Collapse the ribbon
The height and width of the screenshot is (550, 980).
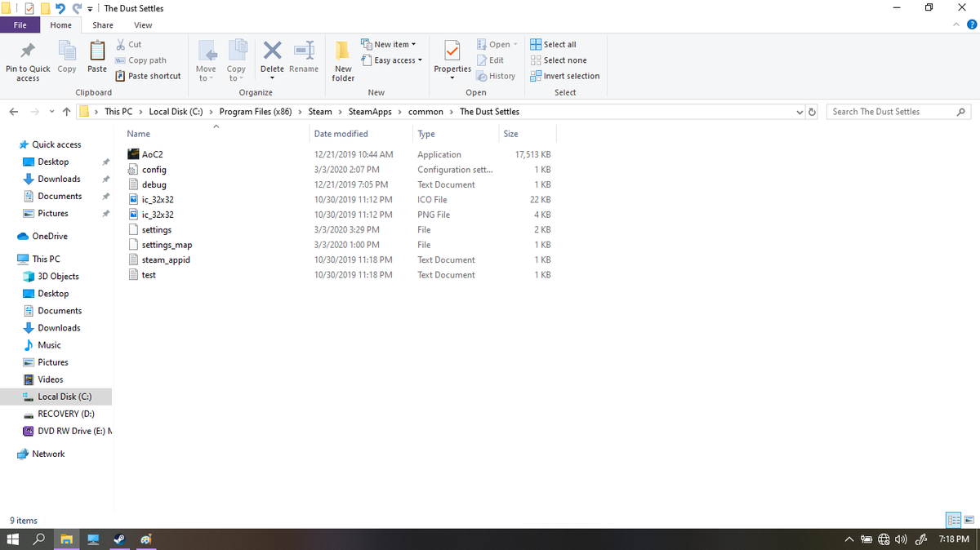[x=956, y=25]
